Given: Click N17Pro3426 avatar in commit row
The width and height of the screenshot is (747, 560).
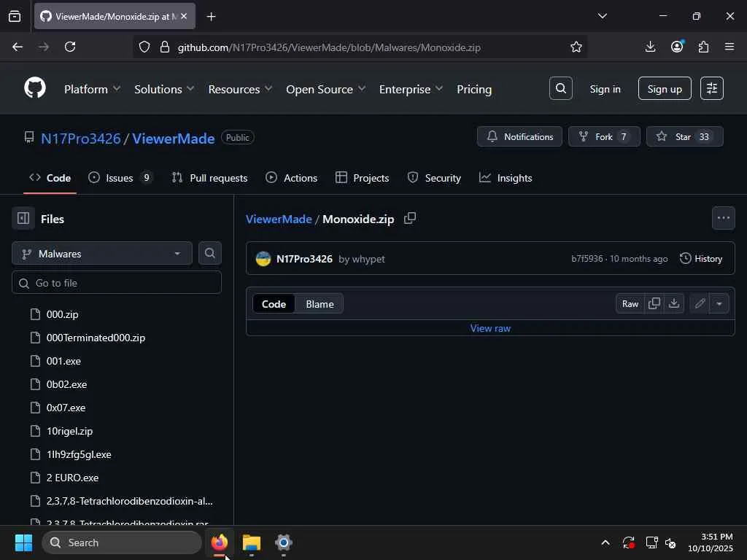Looking at the screenshot, I should (263, 259).
